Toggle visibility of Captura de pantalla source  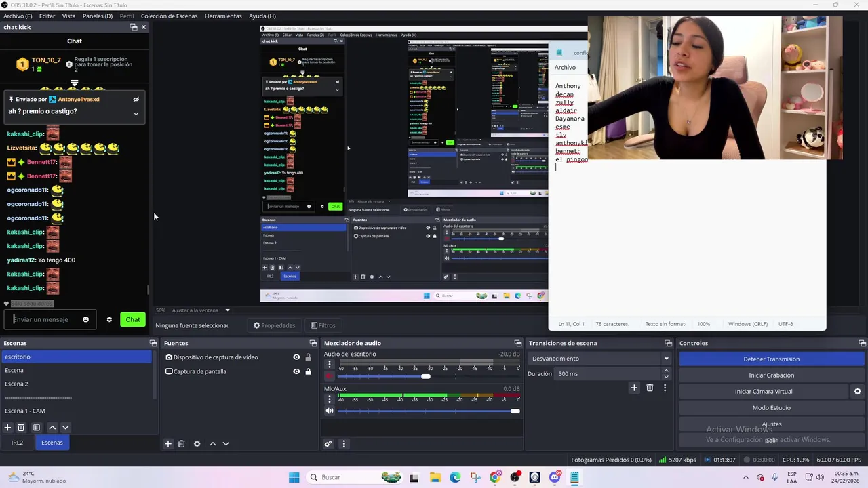pyautogui.click(x=296, y=371)
